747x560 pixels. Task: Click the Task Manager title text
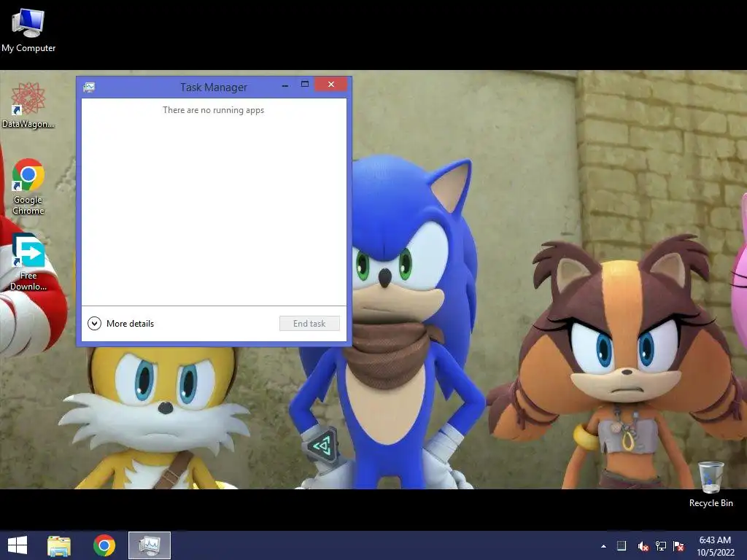point(214,87)
